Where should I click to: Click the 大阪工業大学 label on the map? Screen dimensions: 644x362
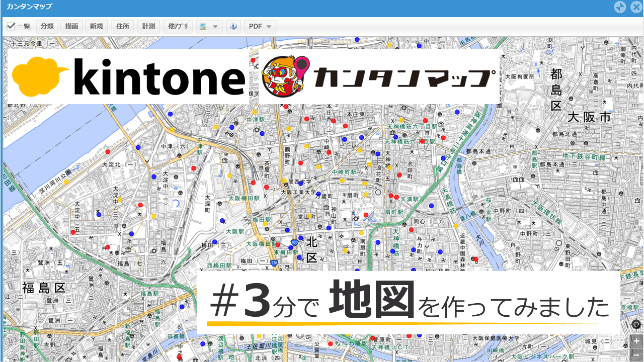[x=299, y=192]
